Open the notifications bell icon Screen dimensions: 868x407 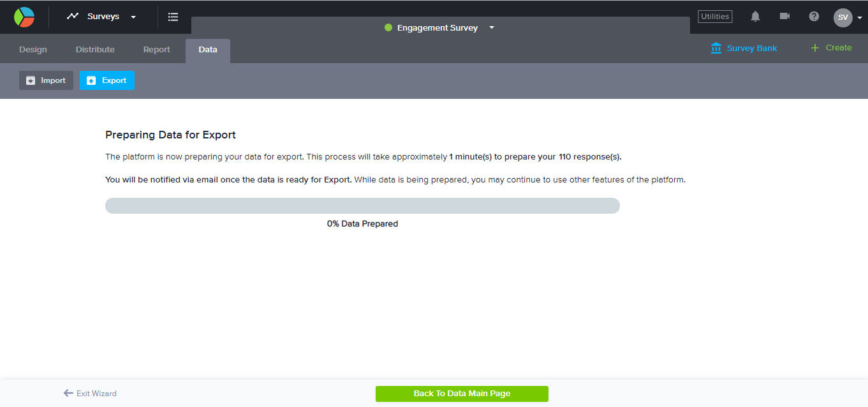tap(755, 17)
